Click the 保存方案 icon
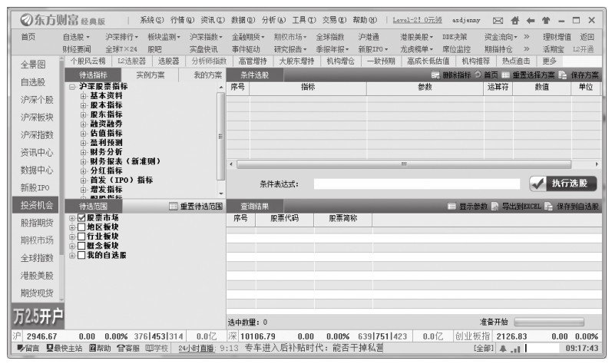This screenshot has height=364, width=612. pyautogui.click(x=562, y=75)
